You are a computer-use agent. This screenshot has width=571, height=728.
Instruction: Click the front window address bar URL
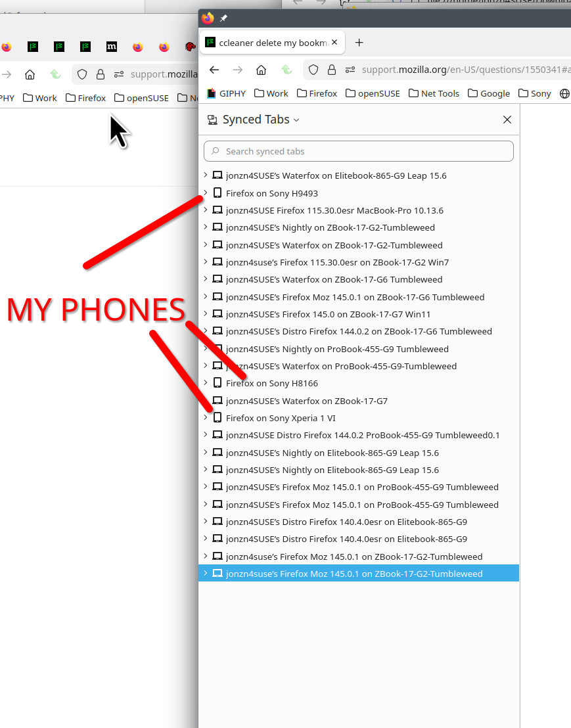[466, 70]
